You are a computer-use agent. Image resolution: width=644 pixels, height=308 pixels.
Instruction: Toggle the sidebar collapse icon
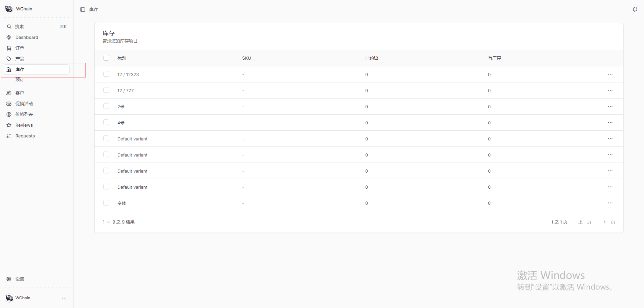point(83,9)
